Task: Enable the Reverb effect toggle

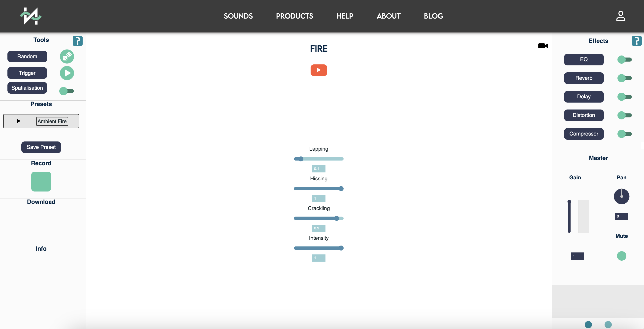Action: tap(624, 78)
